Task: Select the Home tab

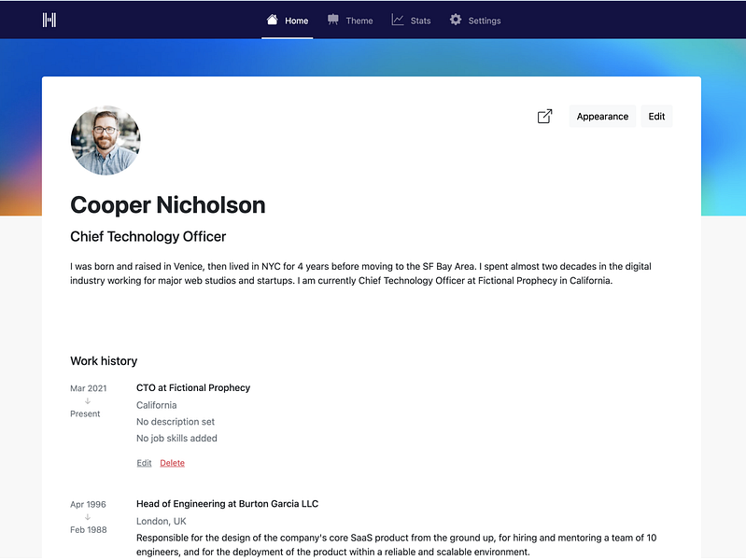Action: tap(288, 21)
